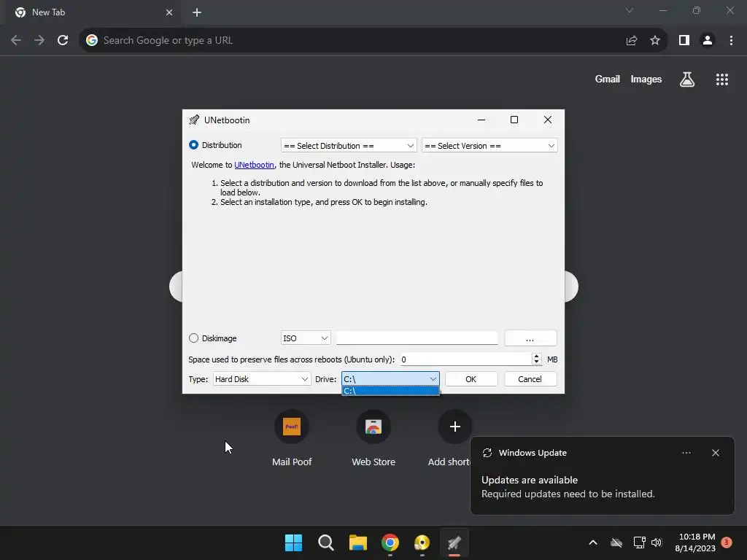Image resolution: width=747 pixels, height=560 pixels.
Task: Go back in Chrome
Action: coord(16,40)
